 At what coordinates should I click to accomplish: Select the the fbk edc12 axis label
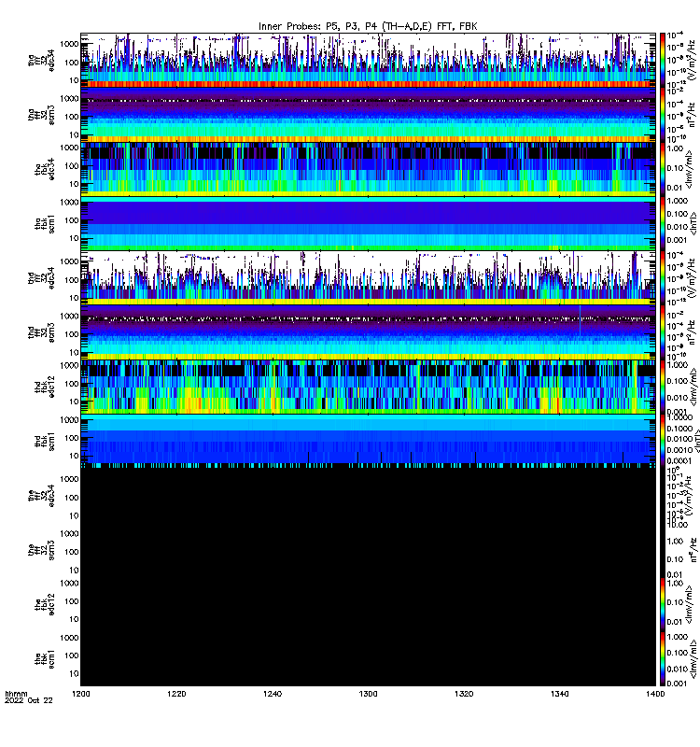coord(45,604)
